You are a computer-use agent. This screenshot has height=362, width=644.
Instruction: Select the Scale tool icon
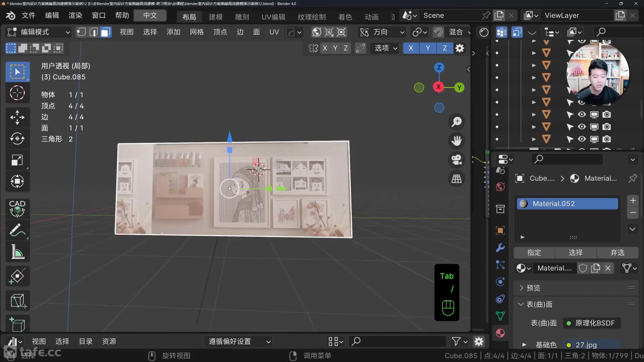point(17,160)
